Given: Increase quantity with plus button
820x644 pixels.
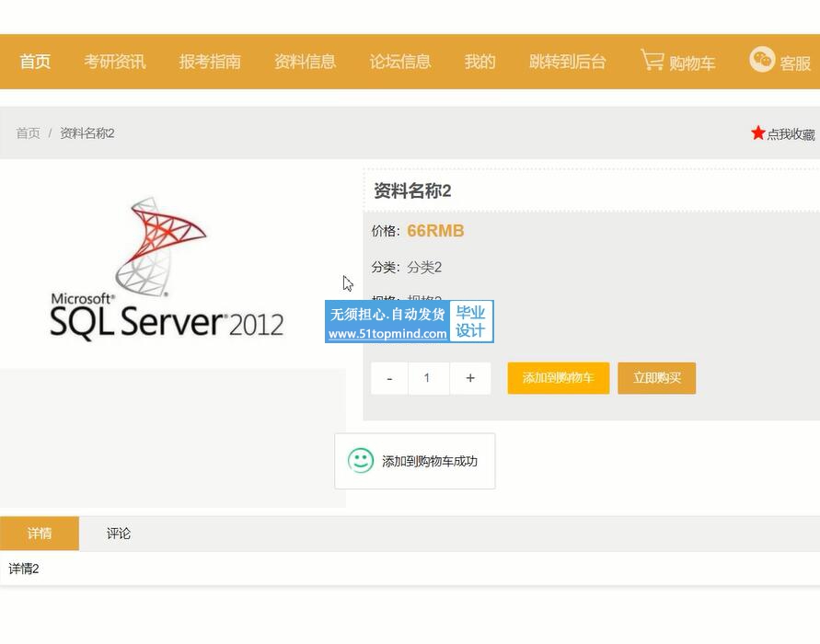Looking at the screenshot, I should (470, 378).
